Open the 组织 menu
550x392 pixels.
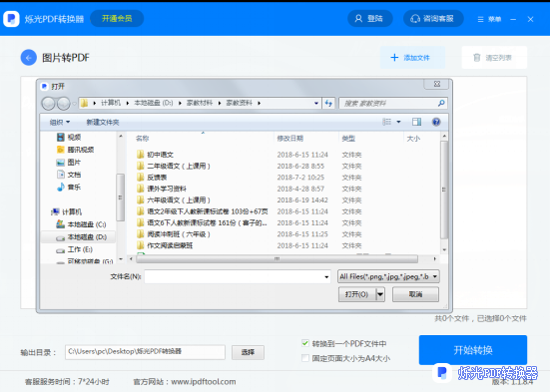tap(60, 122)
